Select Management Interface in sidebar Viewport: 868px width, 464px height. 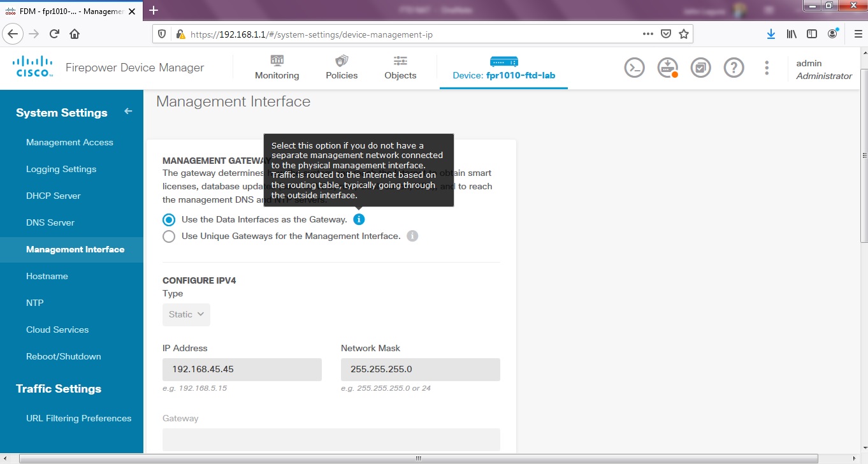click(x=71, y=249)
